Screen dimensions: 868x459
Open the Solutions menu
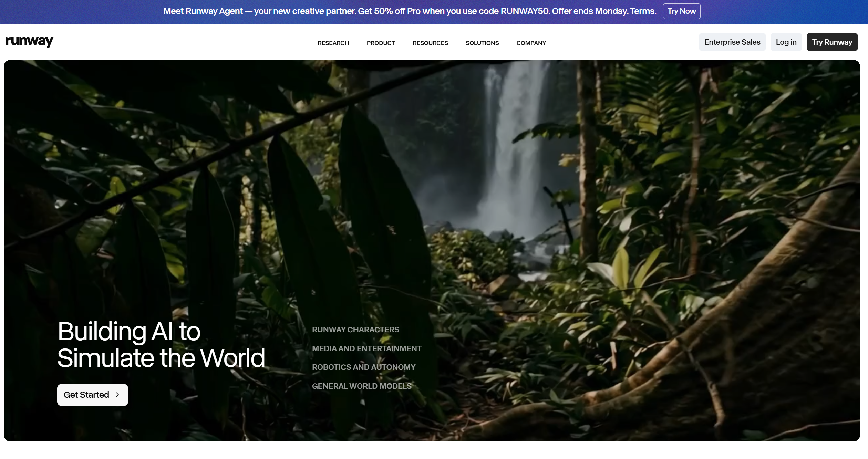click(482, 43)
